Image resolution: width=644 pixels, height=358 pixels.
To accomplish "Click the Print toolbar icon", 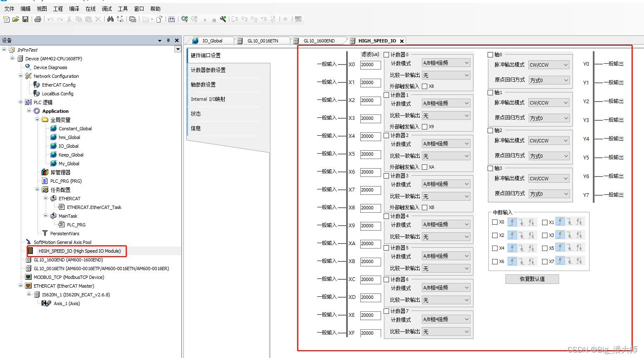I will point(38,19).
